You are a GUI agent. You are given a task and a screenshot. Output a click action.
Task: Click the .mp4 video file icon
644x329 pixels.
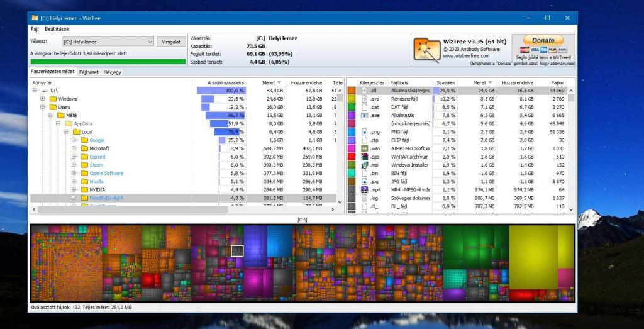coord(365,189)
